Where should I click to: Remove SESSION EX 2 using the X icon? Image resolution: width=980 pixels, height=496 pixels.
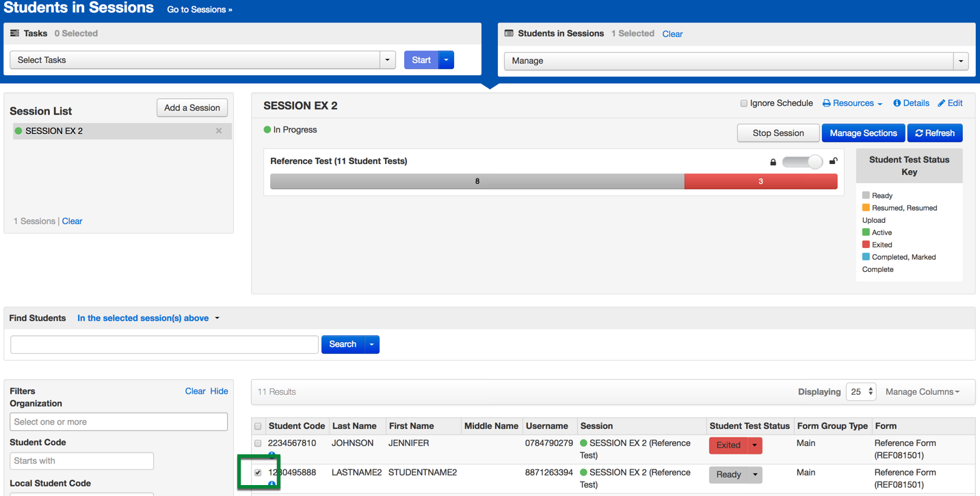[x=219, y=131]
